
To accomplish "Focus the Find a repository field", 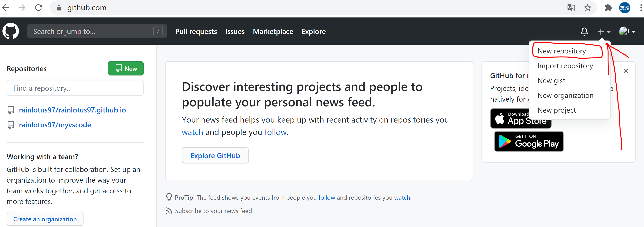I will (x=75, y=88).
